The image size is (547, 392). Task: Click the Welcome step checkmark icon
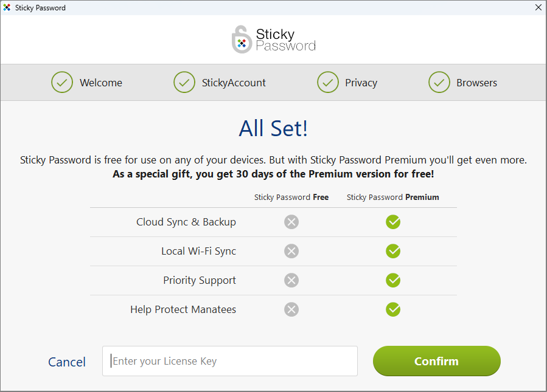point(61,82)
